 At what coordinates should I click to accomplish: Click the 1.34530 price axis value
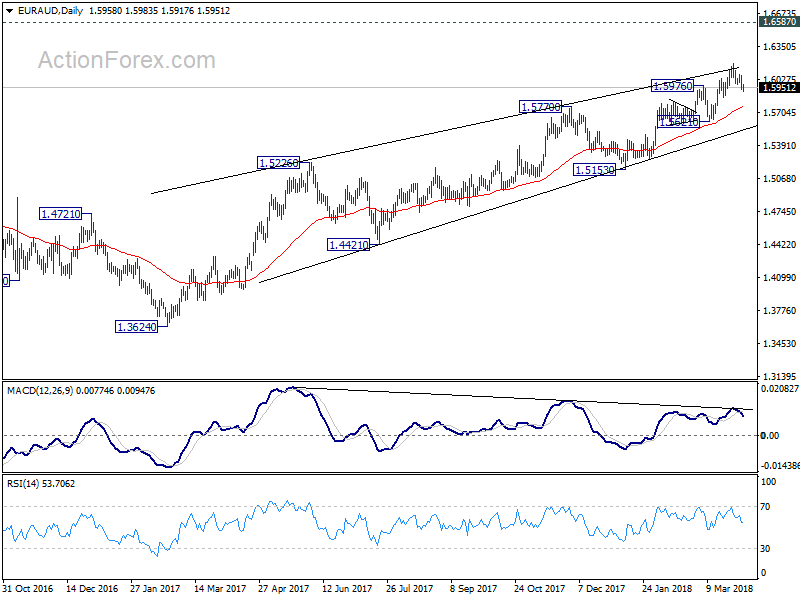pyautogui.click(x=779, y=344)
